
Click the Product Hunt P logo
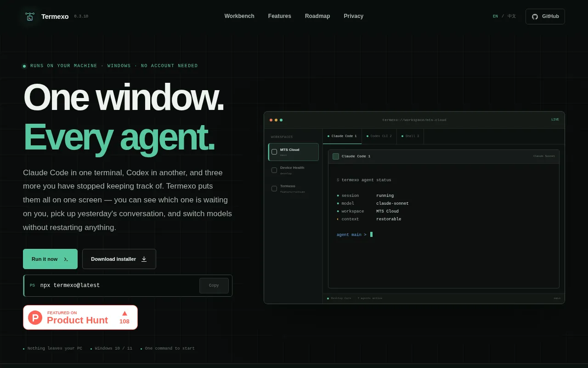pos(35,317)
